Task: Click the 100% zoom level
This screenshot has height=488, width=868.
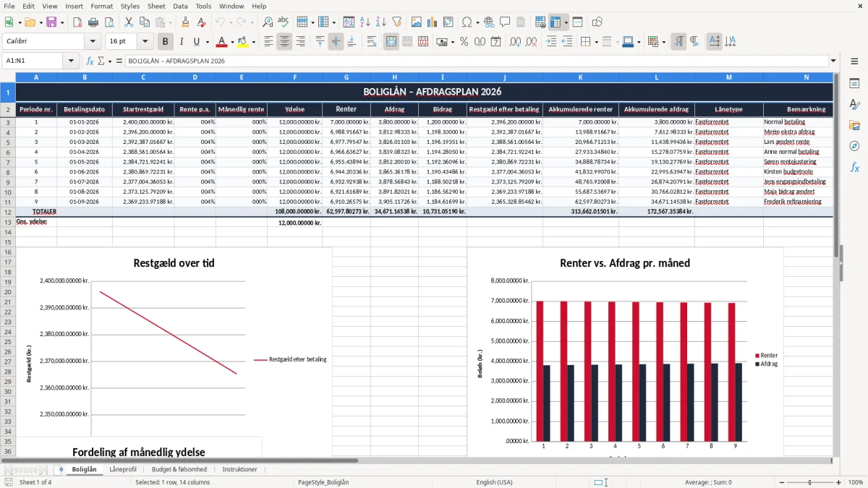Action: click(855, 482)
